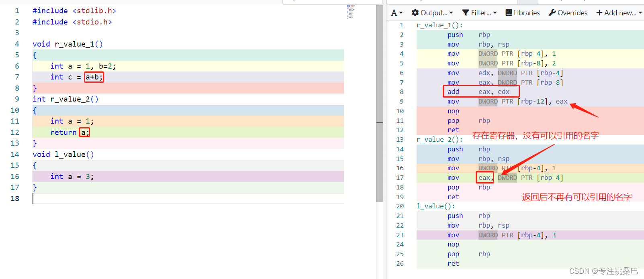Click the r_value_2(): assembly label
The height and width of the screenshot is (279, 644).
[x=439, y=139]
